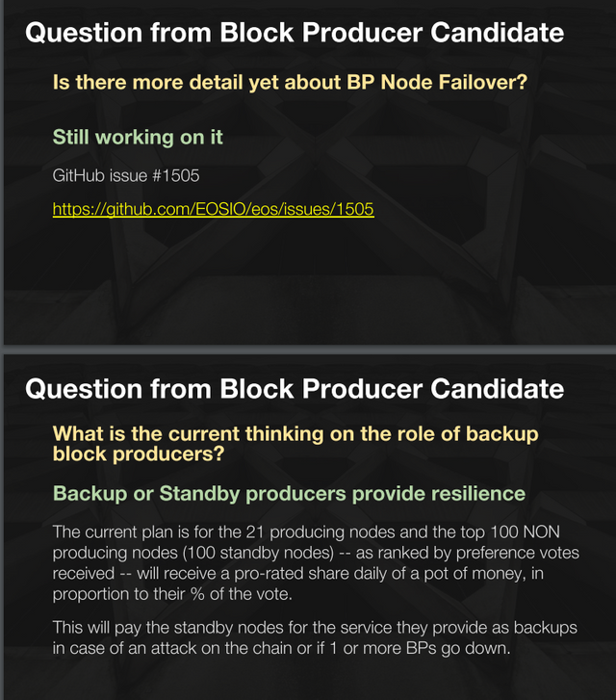The width and height of the screenshot is (616, 700).
Task: Click the question about BP Node Failover
Action: click(x=290, y=83)
